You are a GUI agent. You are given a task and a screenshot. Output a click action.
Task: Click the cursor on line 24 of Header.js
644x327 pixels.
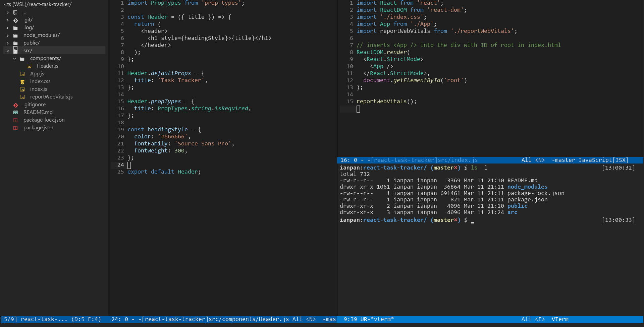pyautogui.click(x=129, y=165)
